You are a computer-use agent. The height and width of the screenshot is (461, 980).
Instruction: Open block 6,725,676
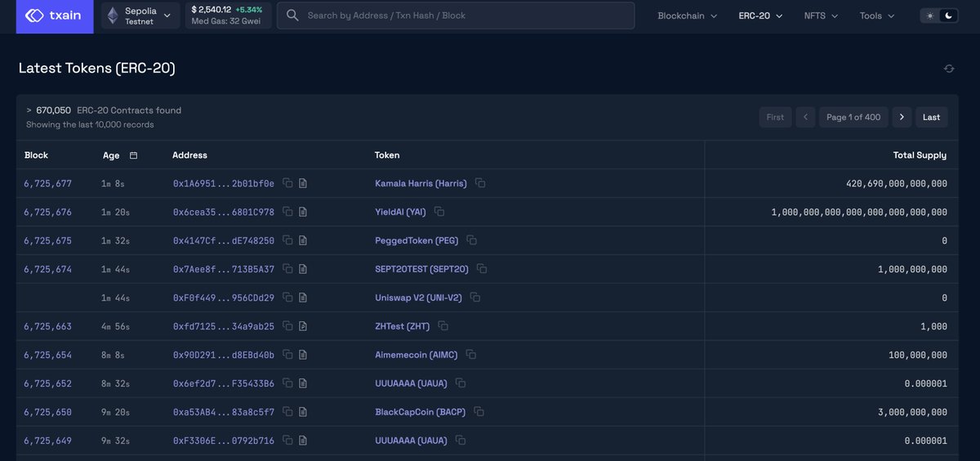click(x=47, y=213)
